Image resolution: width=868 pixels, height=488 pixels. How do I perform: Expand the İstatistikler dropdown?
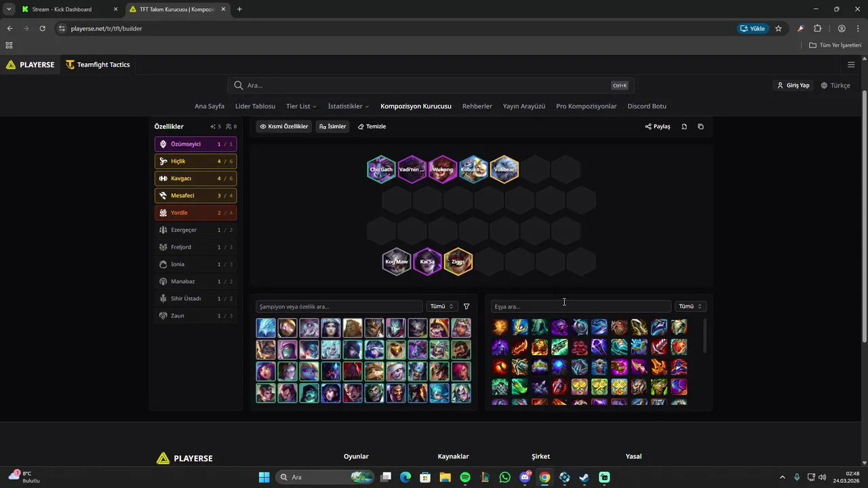pos(349,106)
